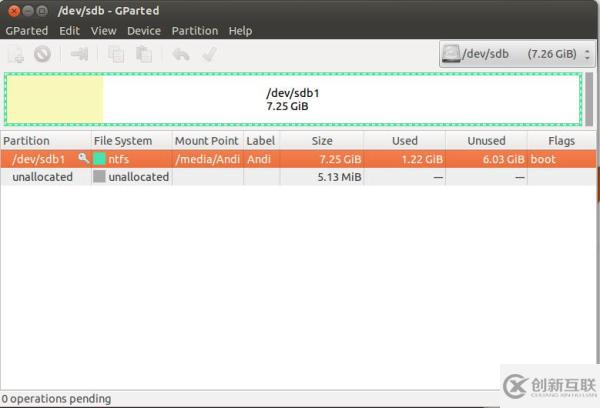Click the Resize/Move toolbar icon
Screen dimensions: 600x408
tap(80, 54)
